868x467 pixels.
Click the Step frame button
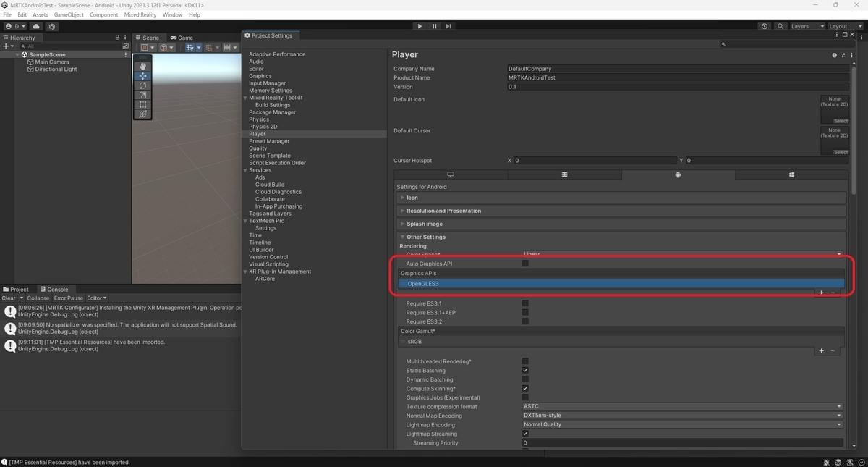coord(448,26)
